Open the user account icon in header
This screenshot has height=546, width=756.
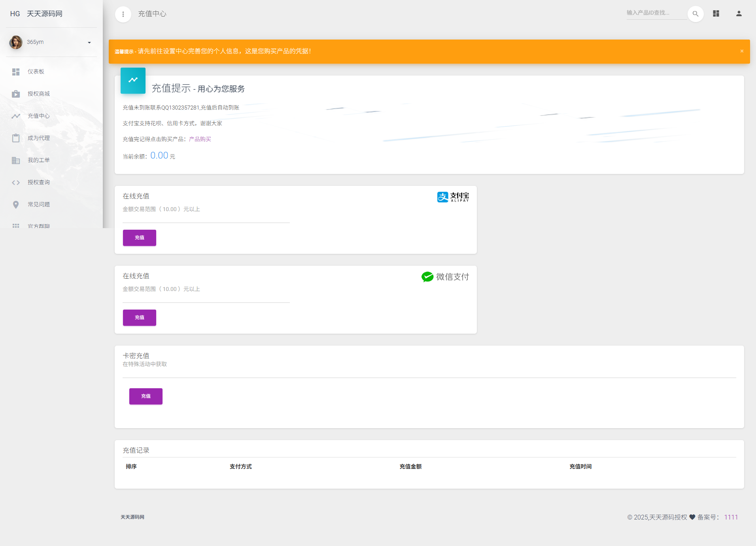(739, 14)
